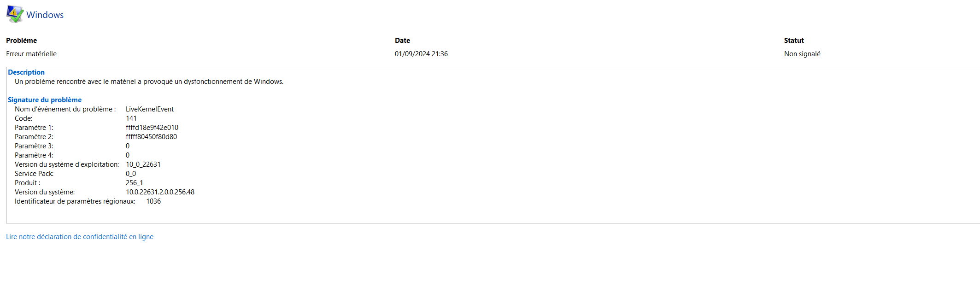
Task: Click the Statut column header
Action: pyautogui.click(x=794, y=41)
